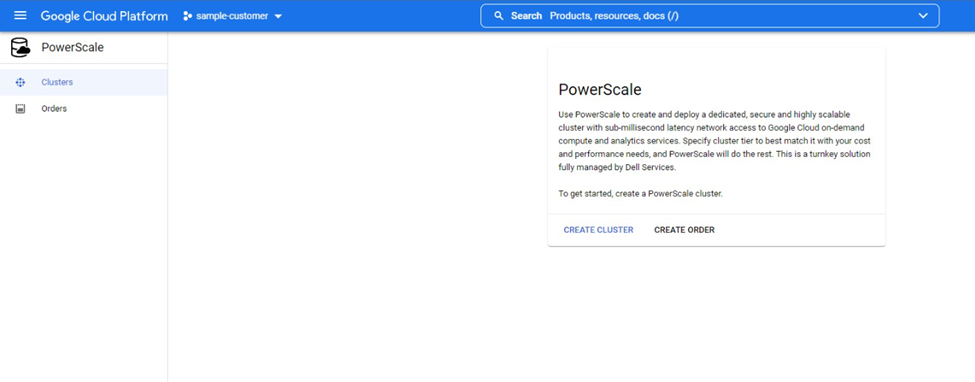Click the project dots icon beside sample-customer
Viewport: 975px width, 382px height.
pyautogui.click(x=187, y=16)
